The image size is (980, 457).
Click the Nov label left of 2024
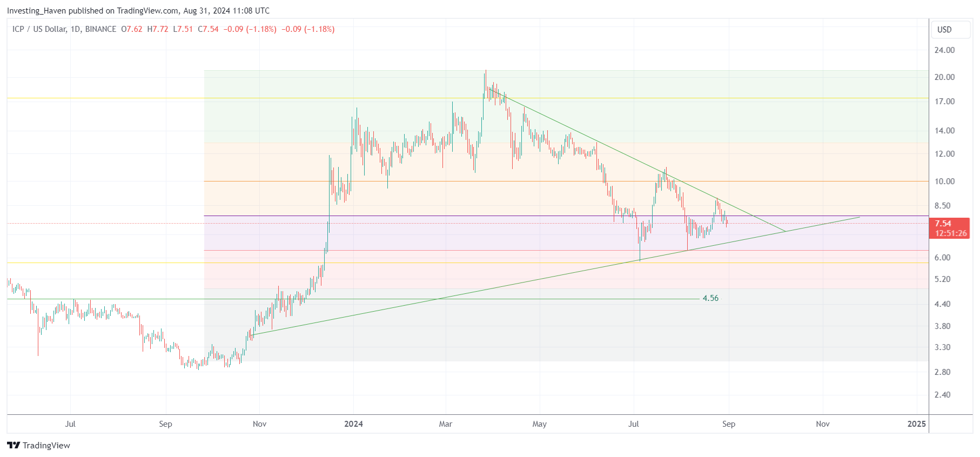260,424
